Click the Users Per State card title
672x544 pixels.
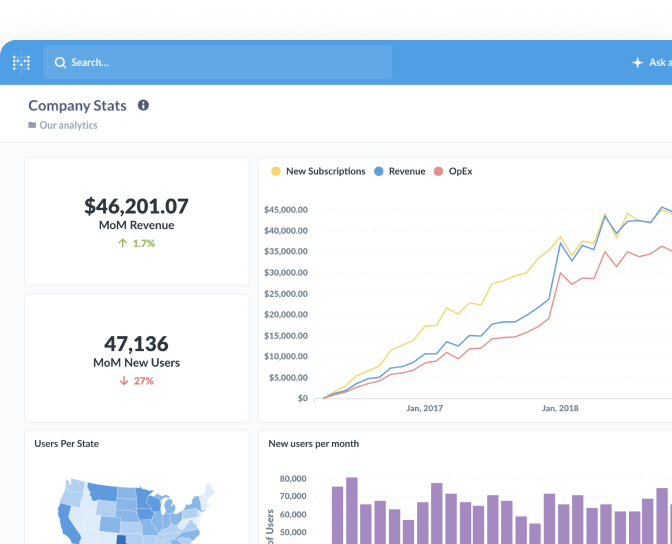click(x=66, y=443)
